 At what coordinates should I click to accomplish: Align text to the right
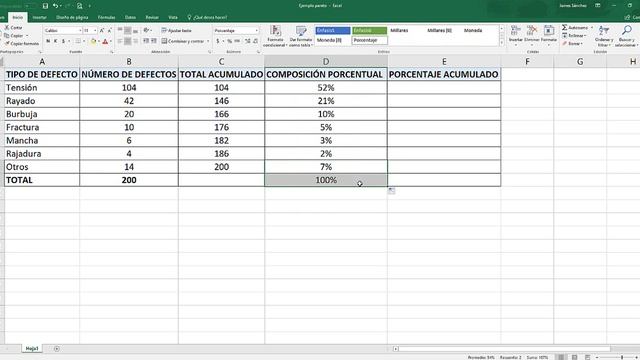pyautogui.click(x=136, y=41)
